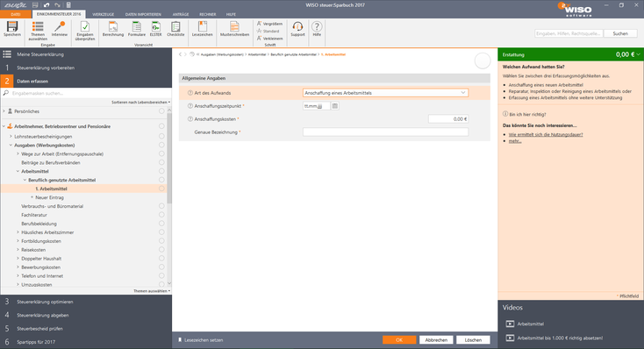Open the Meine Steuererklärung hamburger menu
This screenshot has width=644, height=349.
click(x=7, y=54)
